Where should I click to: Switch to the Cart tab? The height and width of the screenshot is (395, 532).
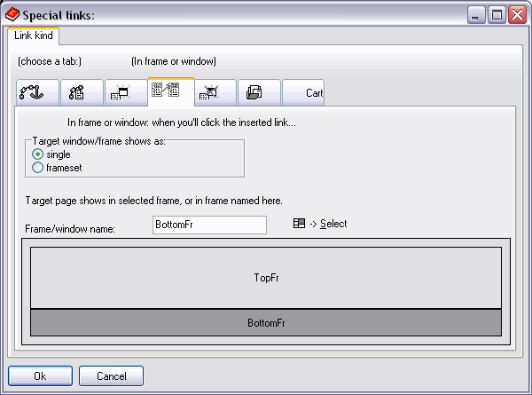304,92
